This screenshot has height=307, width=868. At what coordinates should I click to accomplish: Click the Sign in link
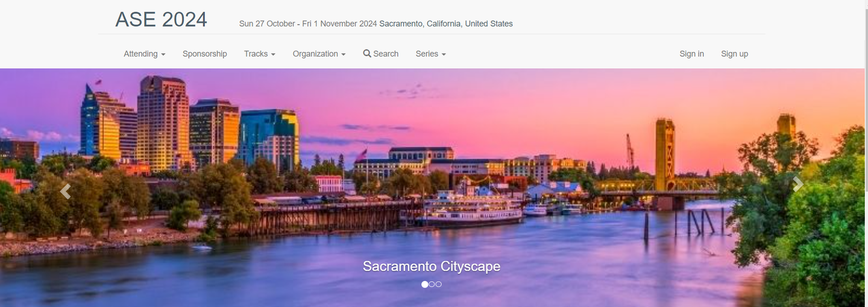click(692, 54)
